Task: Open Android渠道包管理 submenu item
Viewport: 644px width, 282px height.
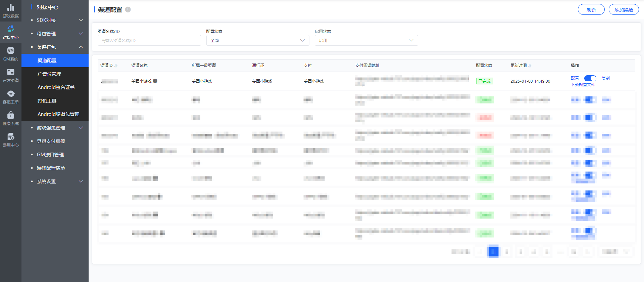Action: (55, 114)
